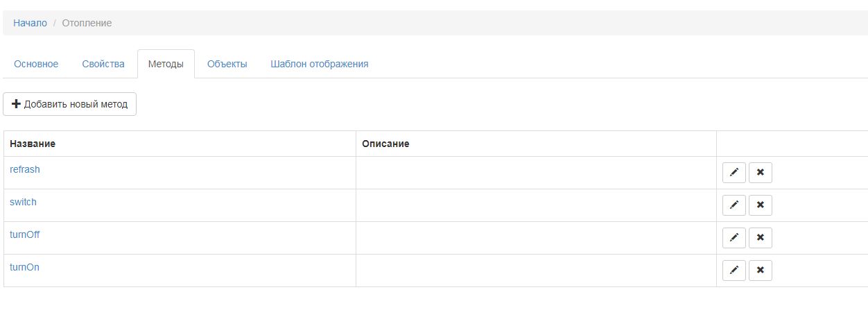This screenshot has height=326, width=868.
Task: Edit the switch method via pencil icon
Action: (x=734, y=205)
